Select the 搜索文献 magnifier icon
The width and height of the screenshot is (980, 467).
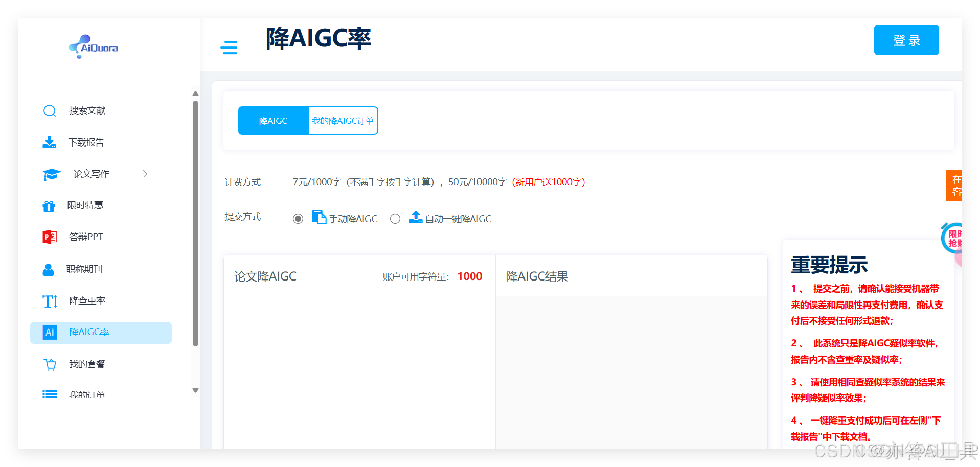click(50, 110)
